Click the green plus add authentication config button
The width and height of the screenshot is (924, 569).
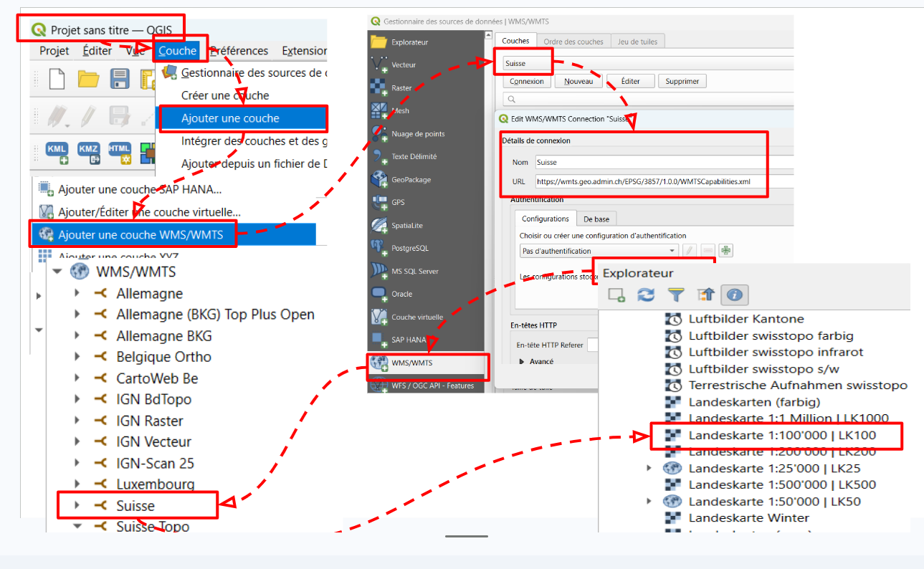[x=726, y=251]
